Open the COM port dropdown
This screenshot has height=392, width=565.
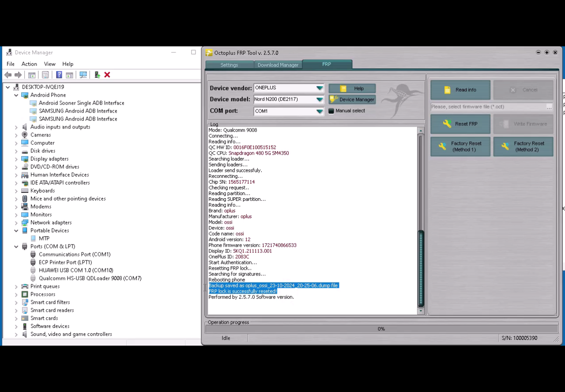click(x=319, y=111)
